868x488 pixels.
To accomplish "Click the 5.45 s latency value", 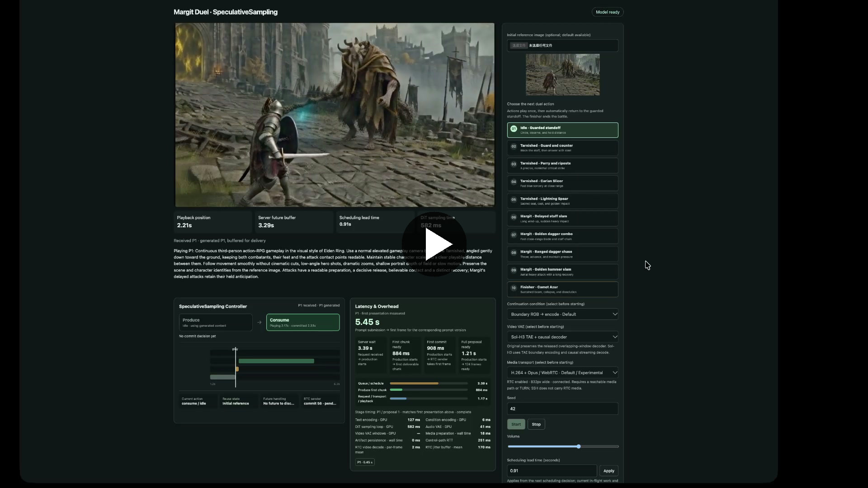I will (x=367, y=322).
